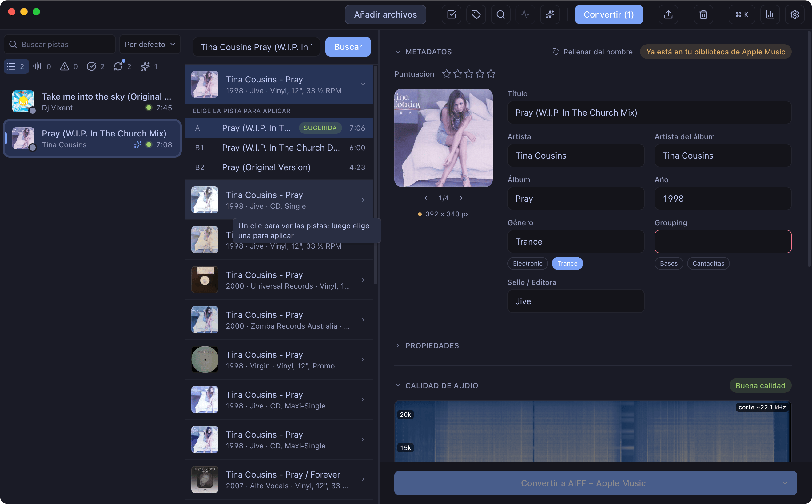The height and width of the screenshot is (504, 812).
Task: Click the Discogs search query field
Action: coord(256,47)
